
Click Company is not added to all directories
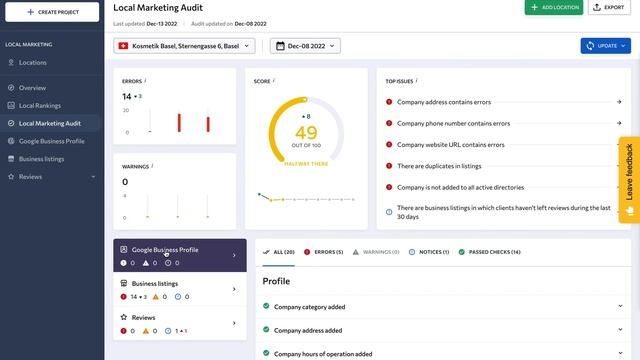click(x=460, y=187)
